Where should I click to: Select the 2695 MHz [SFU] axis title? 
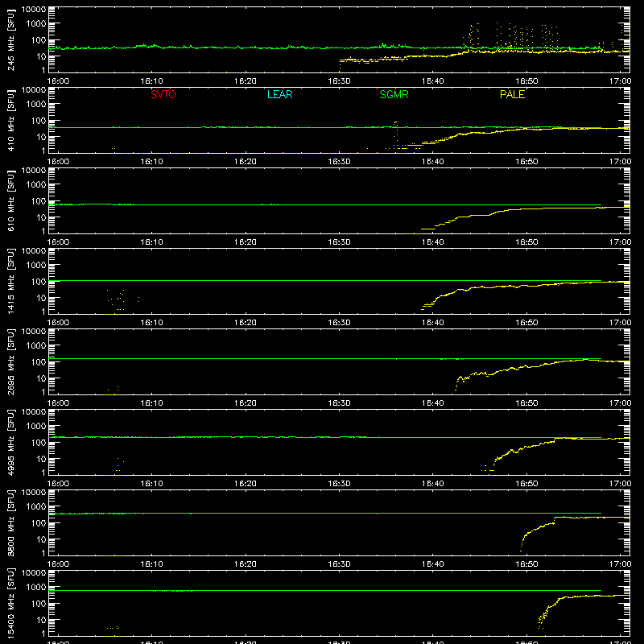pos(11,361)
